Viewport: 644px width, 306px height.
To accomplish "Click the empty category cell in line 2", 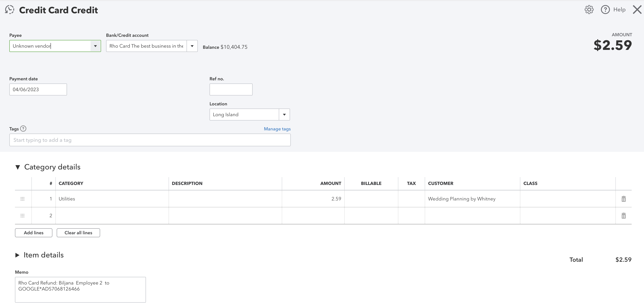I will point(112,215).
